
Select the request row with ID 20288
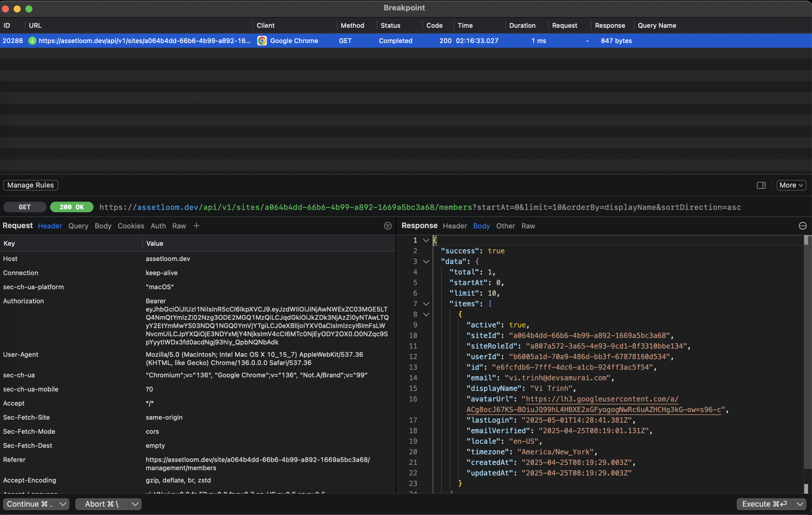(406, 41)
